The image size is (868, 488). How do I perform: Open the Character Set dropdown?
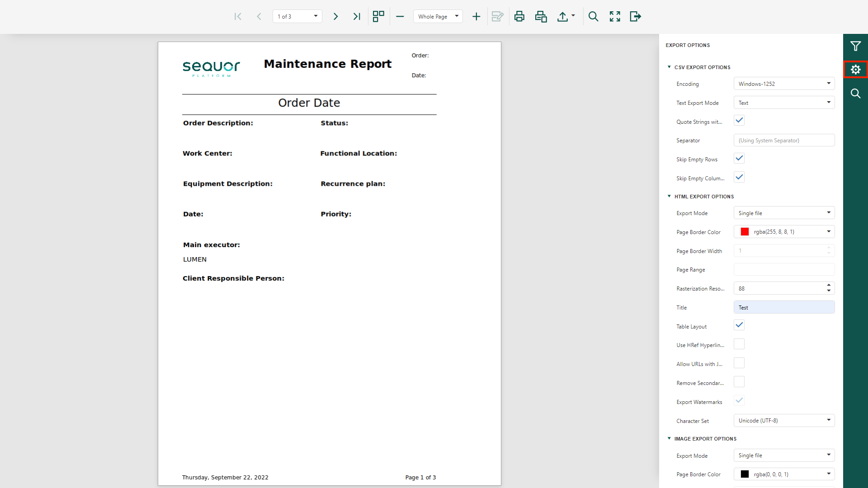point(784,420)
